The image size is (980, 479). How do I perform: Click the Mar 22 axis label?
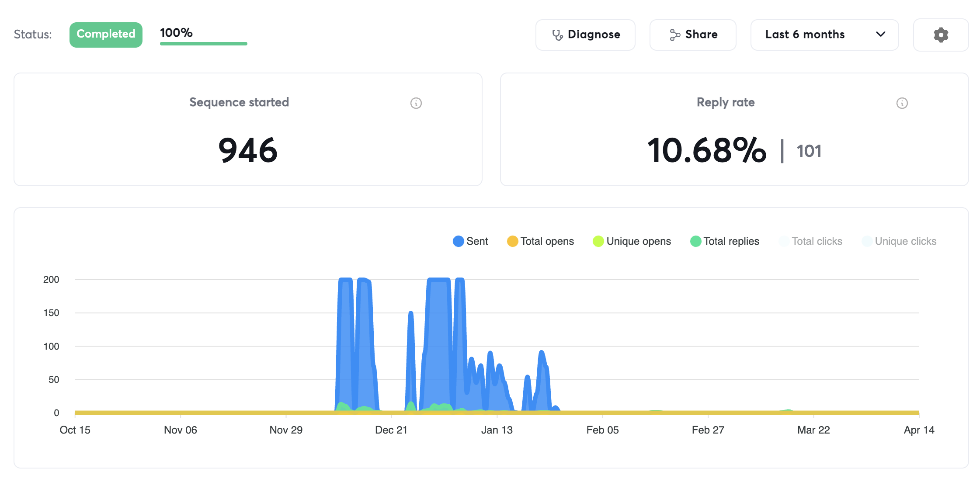(813, 430)
